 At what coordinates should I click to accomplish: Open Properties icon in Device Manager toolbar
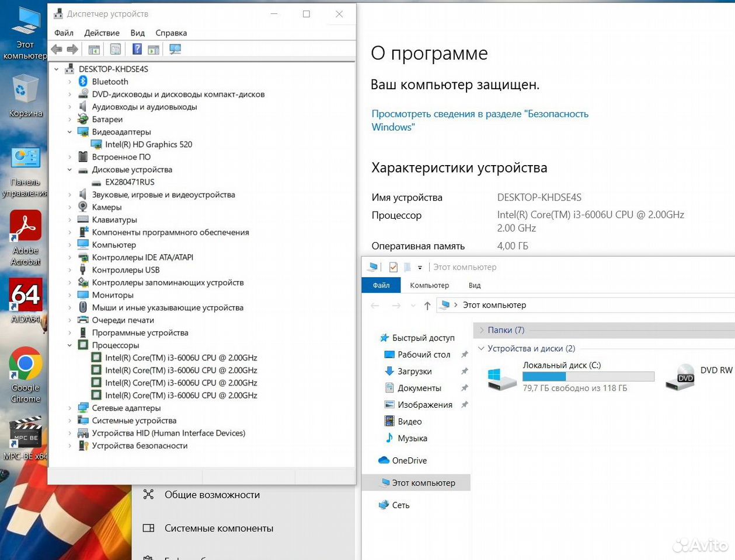(116, 50)
